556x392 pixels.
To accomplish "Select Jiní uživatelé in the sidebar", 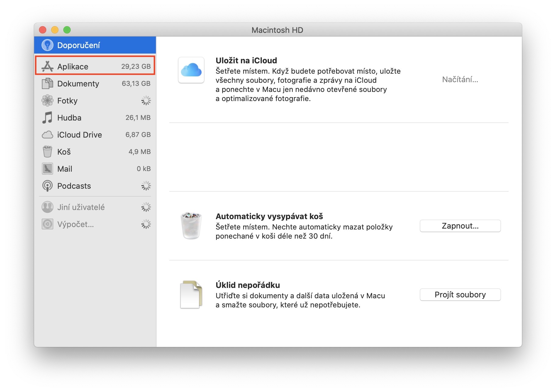I will coord(81,207).
